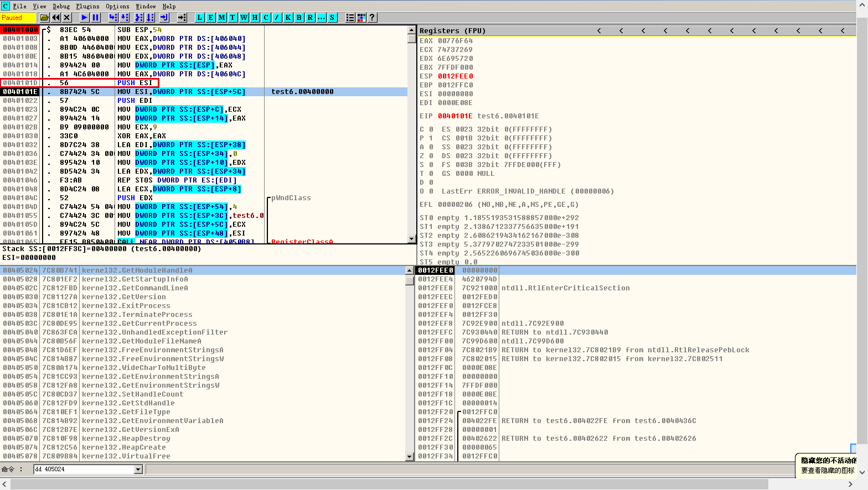Click Go to address arrow icon

click(182, 18)
